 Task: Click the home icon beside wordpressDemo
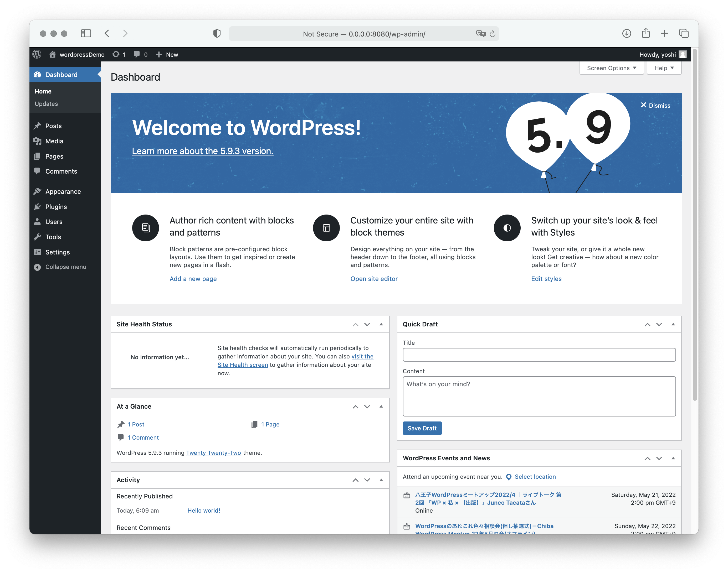pos(52,54)
